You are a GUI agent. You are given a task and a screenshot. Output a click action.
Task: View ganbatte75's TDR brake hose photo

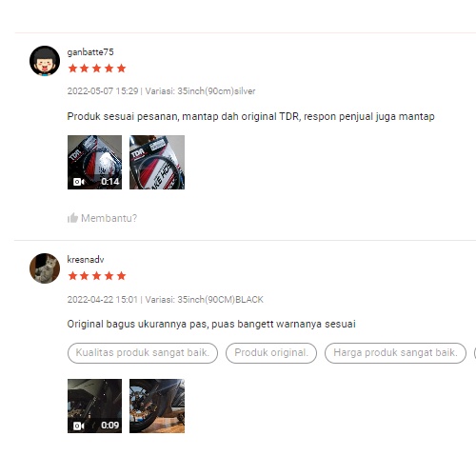click(x=157, y=162)
